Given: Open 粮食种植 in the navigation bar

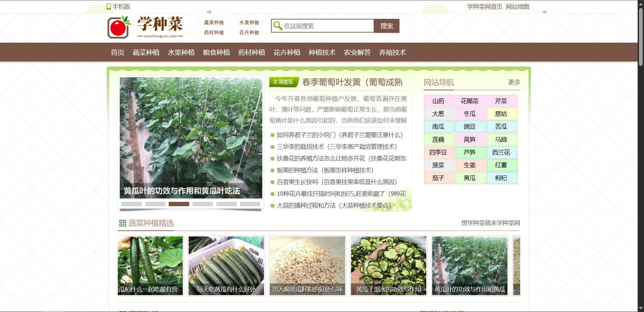Looking at the screenshot, I should [216, 52].
